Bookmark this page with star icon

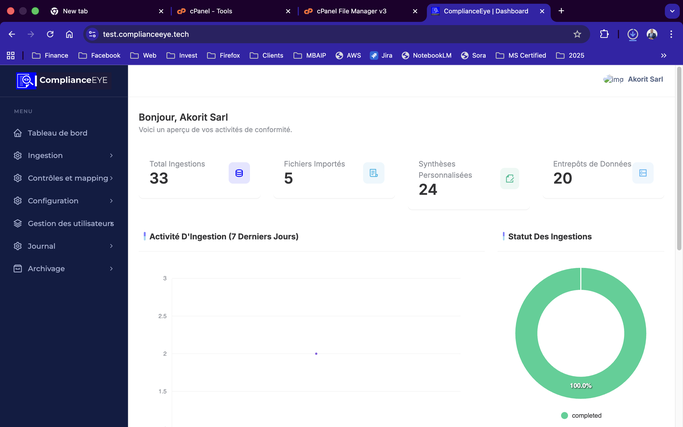pyautogui.click(x=577, y=34)
